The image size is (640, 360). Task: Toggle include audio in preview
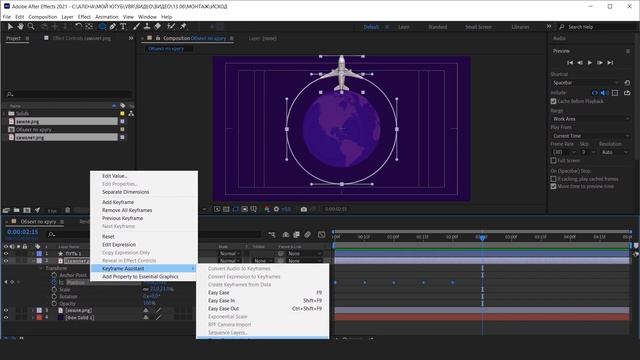click(x=604, y=93)
